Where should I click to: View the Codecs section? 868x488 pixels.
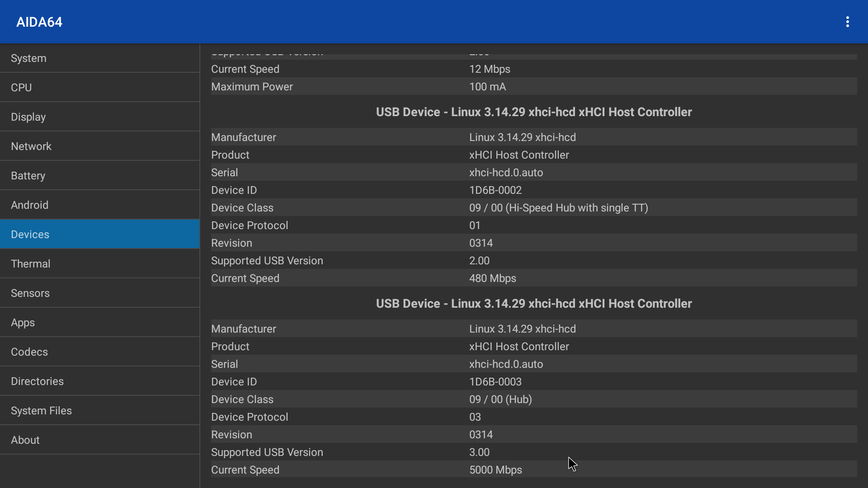point(99,352)
